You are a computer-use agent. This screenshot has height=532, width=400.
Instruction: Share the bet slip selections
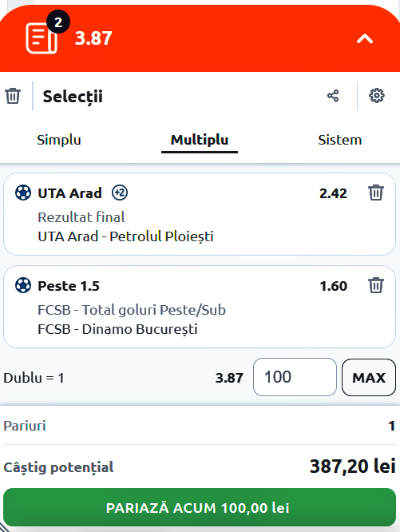pos(333,96)
